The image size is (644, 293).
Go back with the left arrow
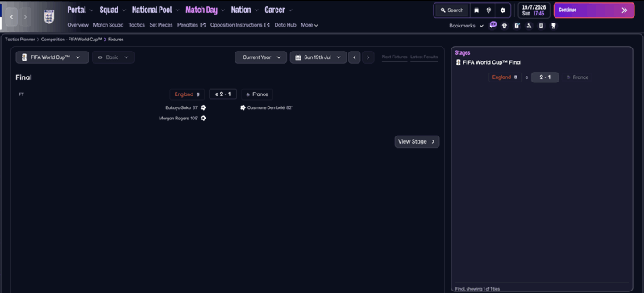point(11,17)
